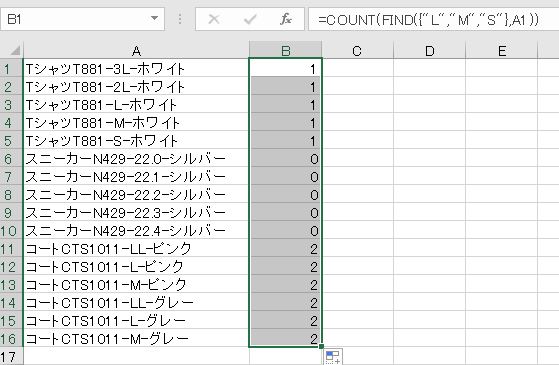Screen dimensions: 559x365
Task: Select row 9 header
Action: [x=11, y=212]
